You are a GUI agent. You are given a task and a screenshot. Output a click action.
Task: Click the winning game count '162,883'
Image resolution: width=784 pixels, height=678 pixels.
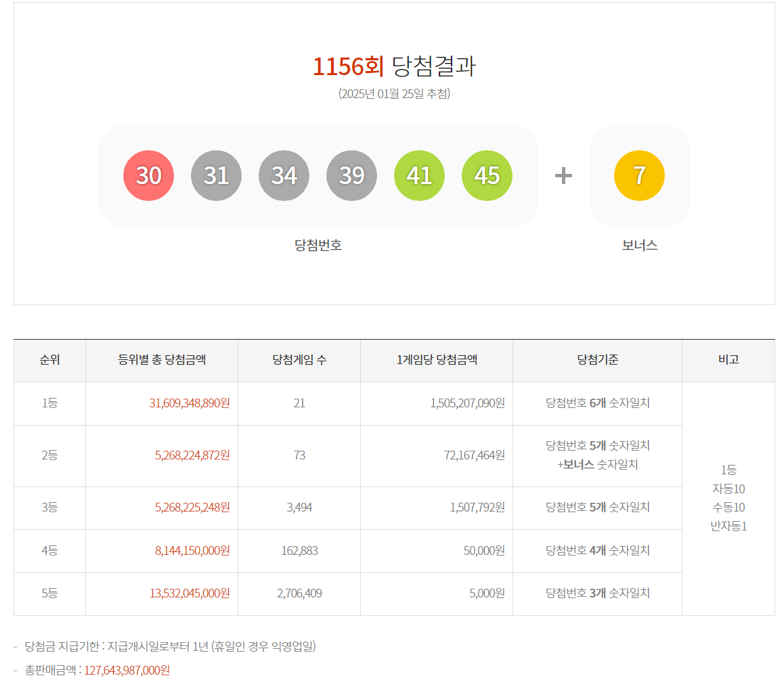point(299,551)
